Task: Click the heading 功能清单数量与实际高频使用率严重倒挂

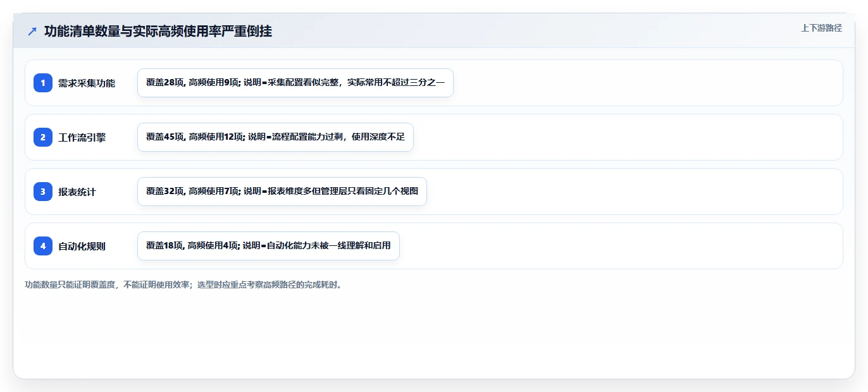Action: pos(158,31)
